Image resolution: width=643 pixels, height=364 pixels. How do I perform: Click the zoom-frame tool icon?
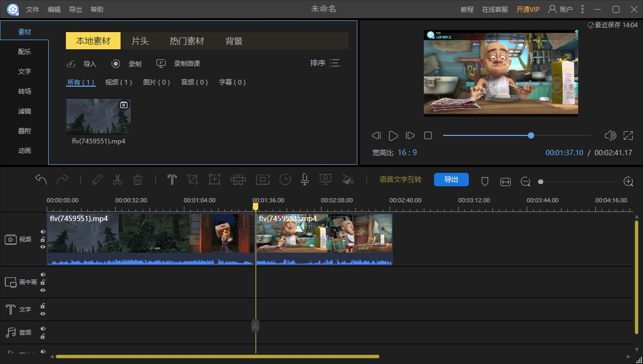[214, 180]
